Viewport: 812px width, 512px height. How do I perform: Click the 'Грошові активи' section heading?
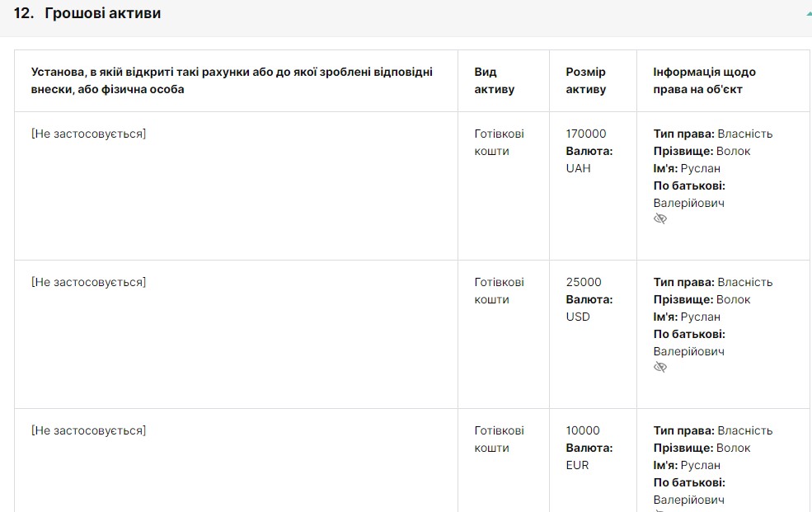click(x=102, y=13)
